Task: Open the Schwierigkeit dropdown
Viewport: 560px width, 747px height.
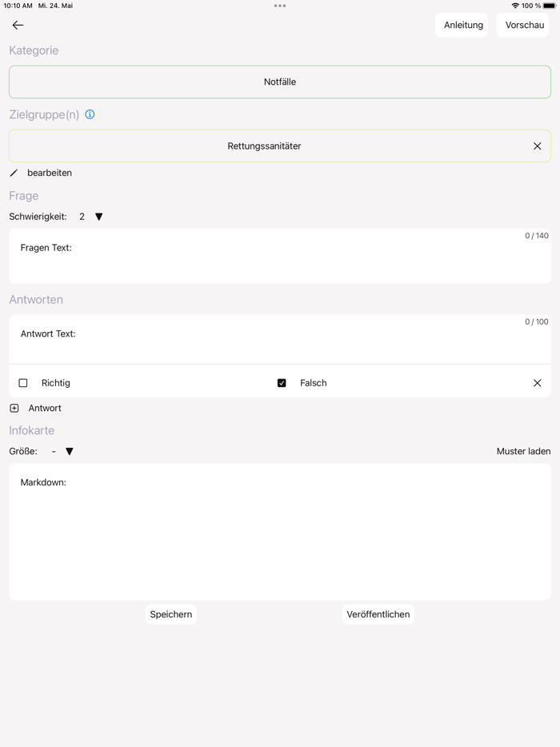Action: coord(98,217)
